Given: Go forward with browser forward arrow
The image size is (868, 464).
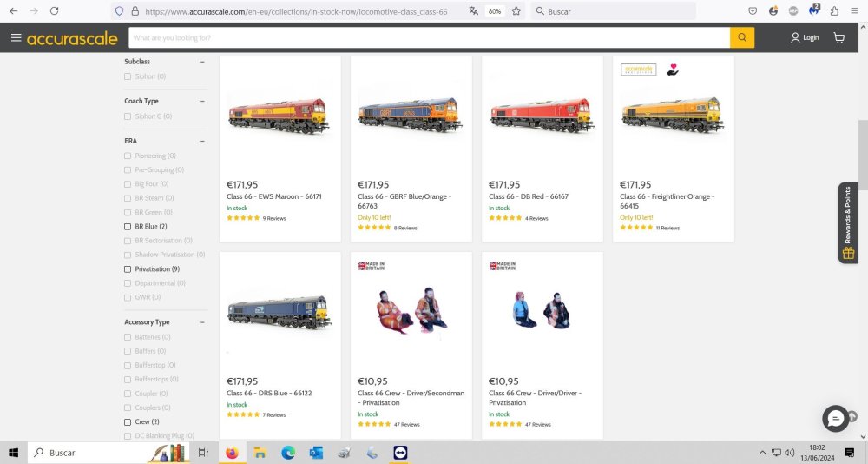Looking at the screenshot, I should click(x=34, y=11).
